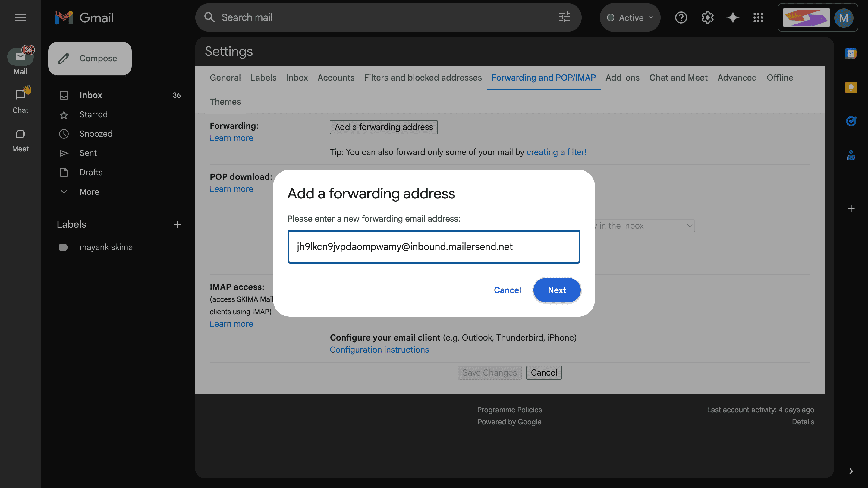Viewport: 868px width, 488px height.
Task: Open Google Calendar side panel icon
Action: pos(851,54)
